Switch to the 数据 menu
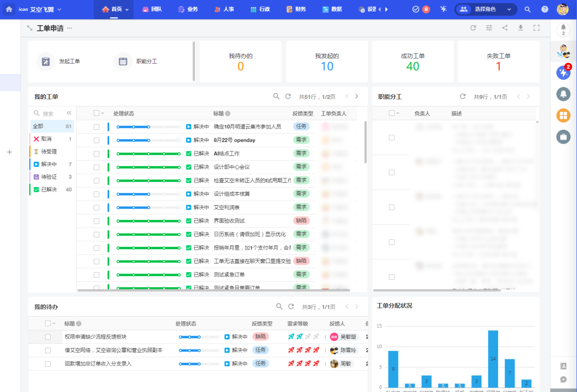Screen dimensions: 577x392 [x=332, y=9]
